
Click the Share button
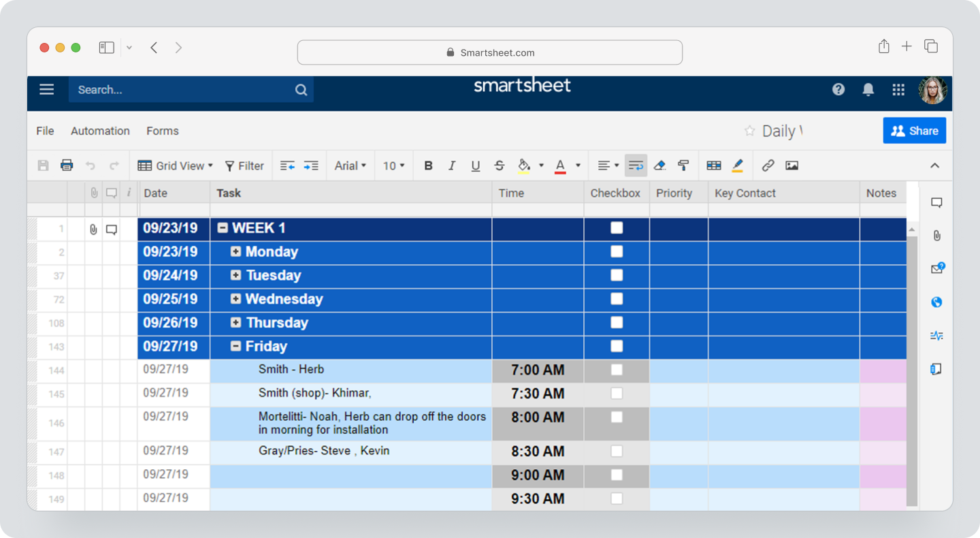pyautogui.click(x=915, y=131)
